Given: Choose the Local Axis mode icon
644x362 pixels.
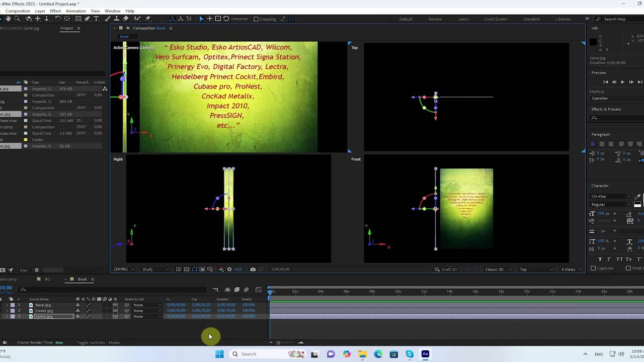Looking at the screenshot, I should [172, 19].
